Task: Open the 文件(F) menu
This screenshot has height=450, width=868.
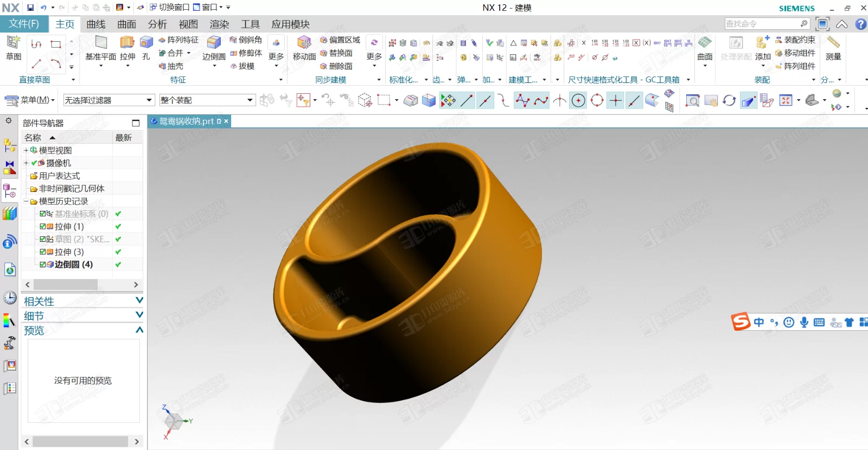Action: 24,24
